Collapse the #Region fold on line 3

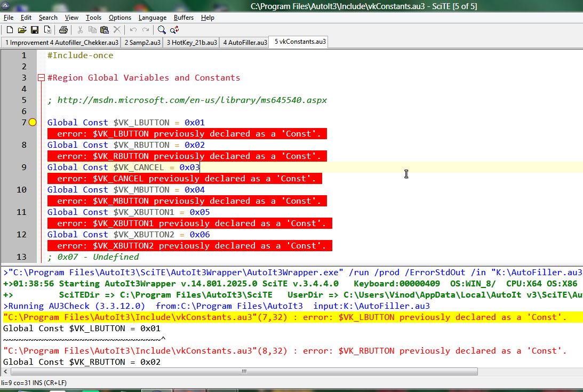coord(41,78)
